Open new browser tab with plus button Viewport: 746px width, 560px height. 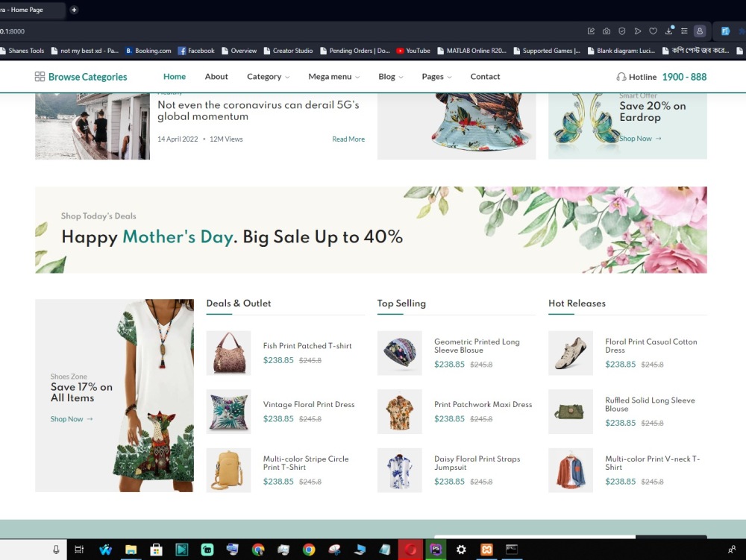click(74, 10)
